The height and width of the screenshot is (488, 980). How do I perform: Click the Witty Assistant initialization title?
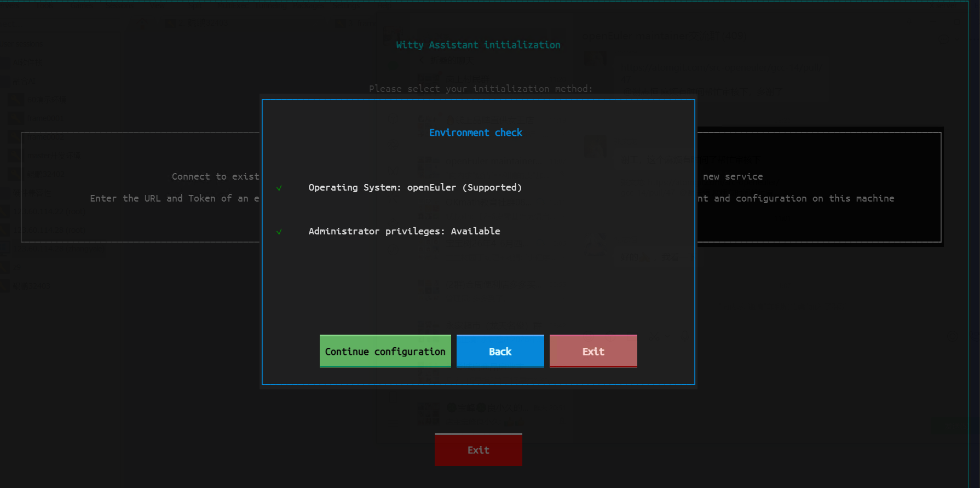(x=478, y=45)
